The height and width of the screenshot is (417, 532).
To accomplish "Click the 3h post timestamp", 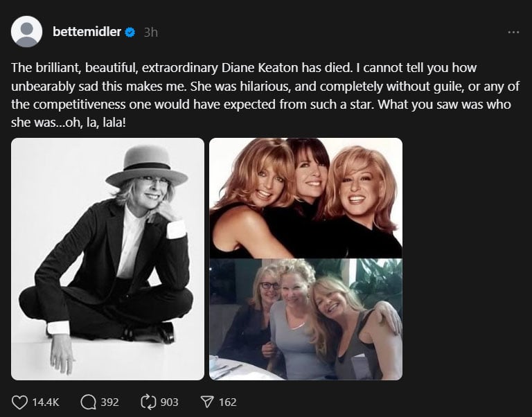I will pyautogui.click(x=150, y=32).
